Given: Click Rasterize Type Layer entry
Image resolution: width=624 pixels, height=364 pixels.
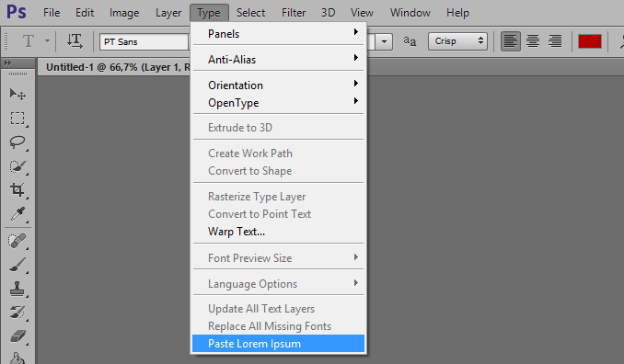Looking at the screenshot, I should 279,197.
